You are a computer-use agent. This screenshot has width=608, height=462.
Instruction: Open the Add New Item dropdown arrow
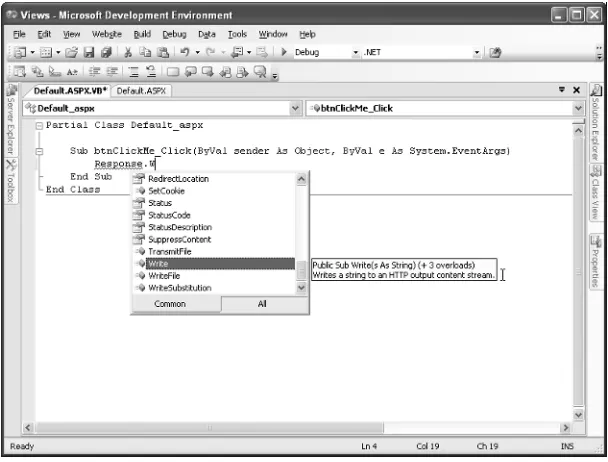58,52
